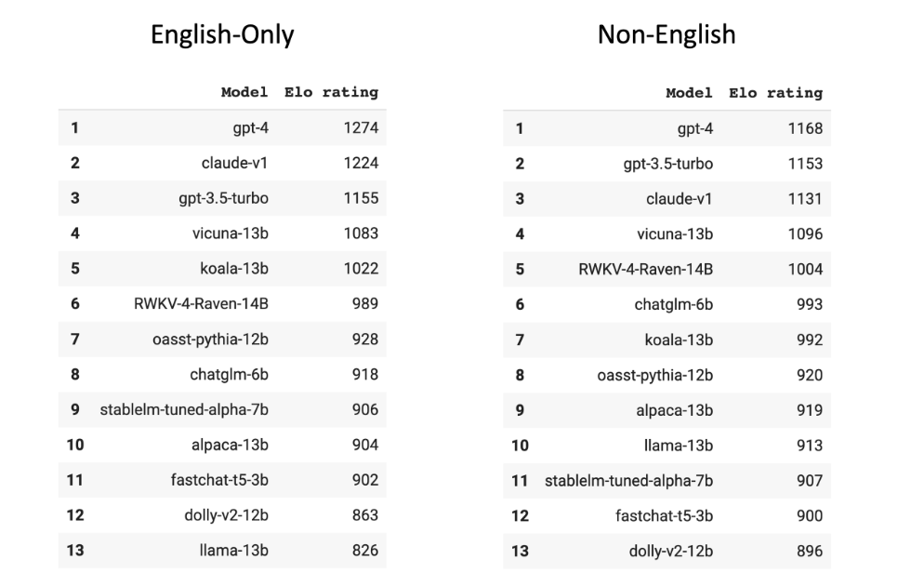Click Elo rating header in Non-English table
This screenshot has height=586, width=924.
(775, 93)
